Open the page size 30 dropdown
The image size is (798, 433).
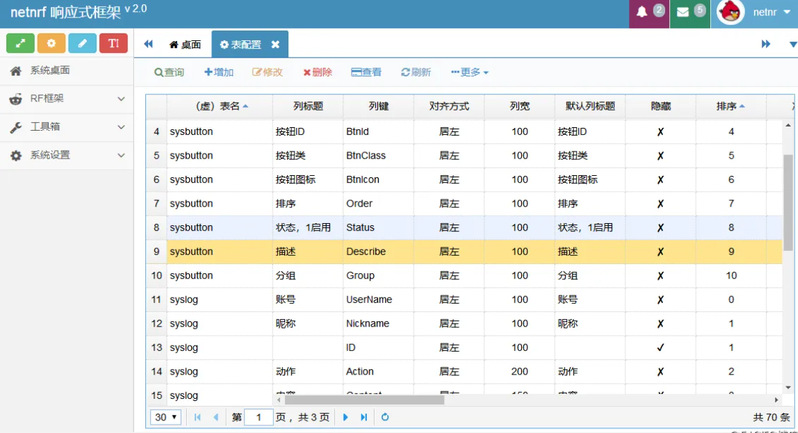pyautogui.click(x=165, y=417)
